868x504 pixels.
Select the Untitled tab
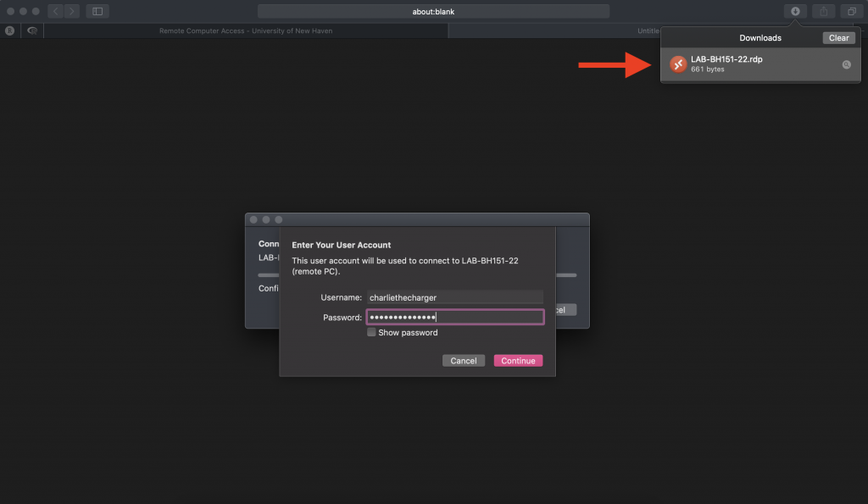click(x=648, y=30)
